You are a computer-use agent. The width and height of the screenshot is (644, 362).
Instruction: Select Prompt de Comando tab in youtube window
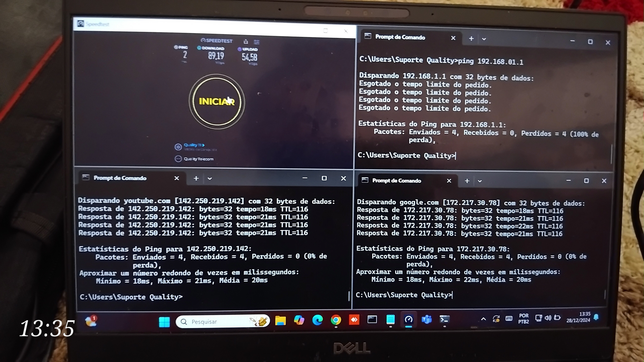tap(120, 178)
